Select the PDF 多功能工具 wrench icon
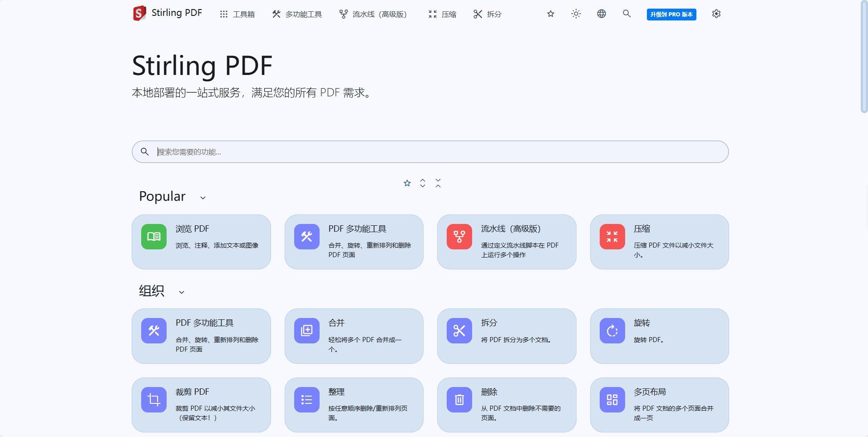 pos(306,237)
